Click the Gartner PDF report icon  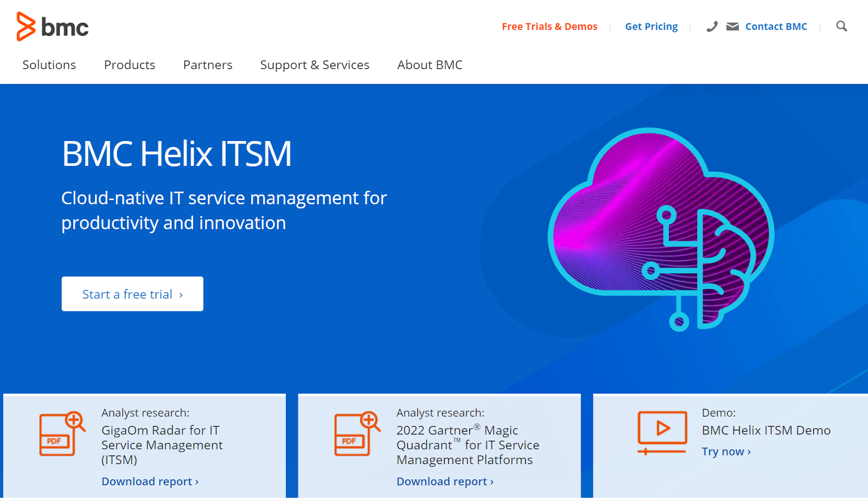(356, 434)
